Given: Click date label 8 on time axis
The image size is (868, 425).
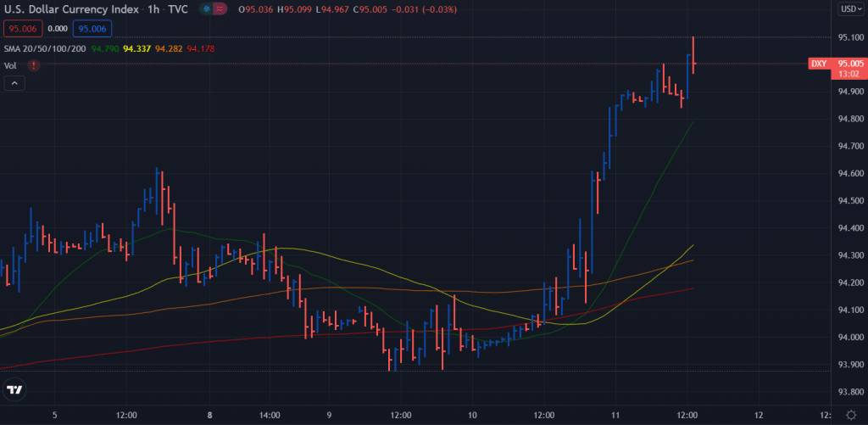Looking at the screenshot, I should click(x=210, y=415).
